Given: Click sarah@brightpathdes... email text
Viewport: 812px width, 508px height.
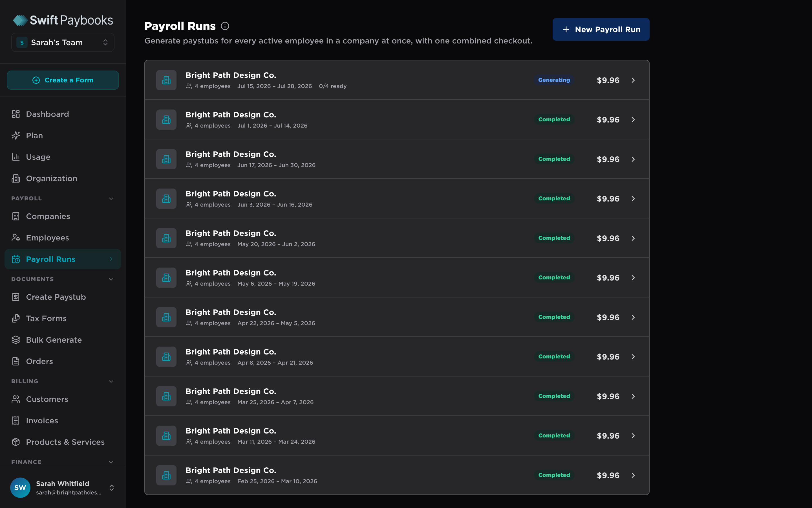Looking at the screenshot, I should click(69, 492).
